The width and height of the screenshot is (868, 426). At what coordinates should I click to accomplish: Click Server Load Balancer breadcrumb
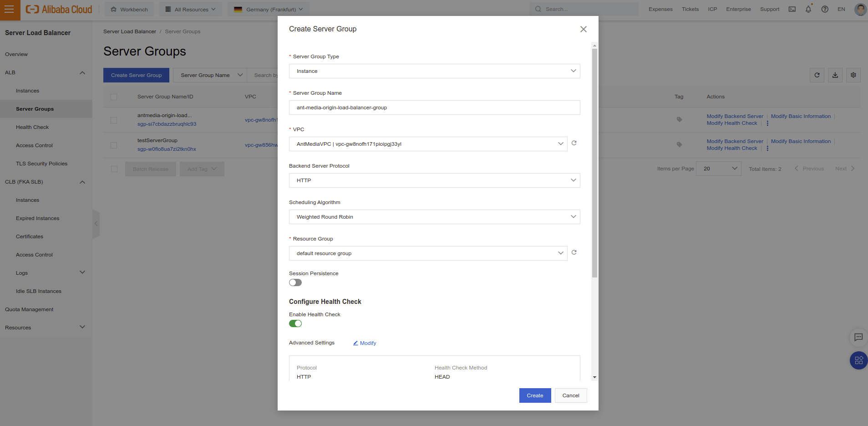(x=130, y=31)
